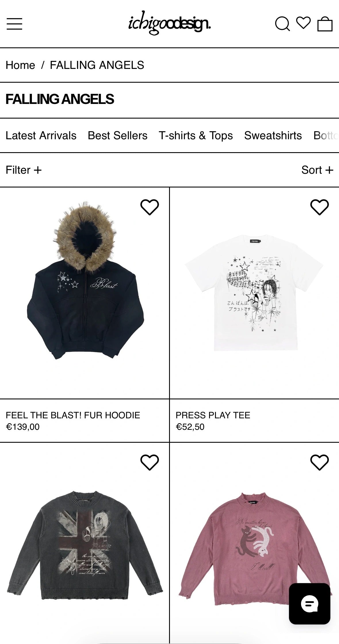Go to Sweatshirts category
Image resolution: width=339 pixels, height=644 pixels.
pos(273,136)
